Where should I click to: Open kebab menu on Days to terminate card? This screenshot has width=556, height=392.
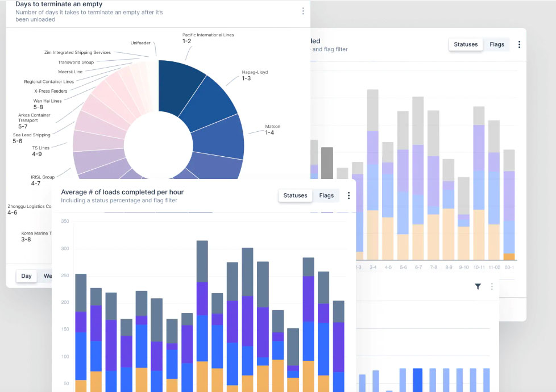303,11
